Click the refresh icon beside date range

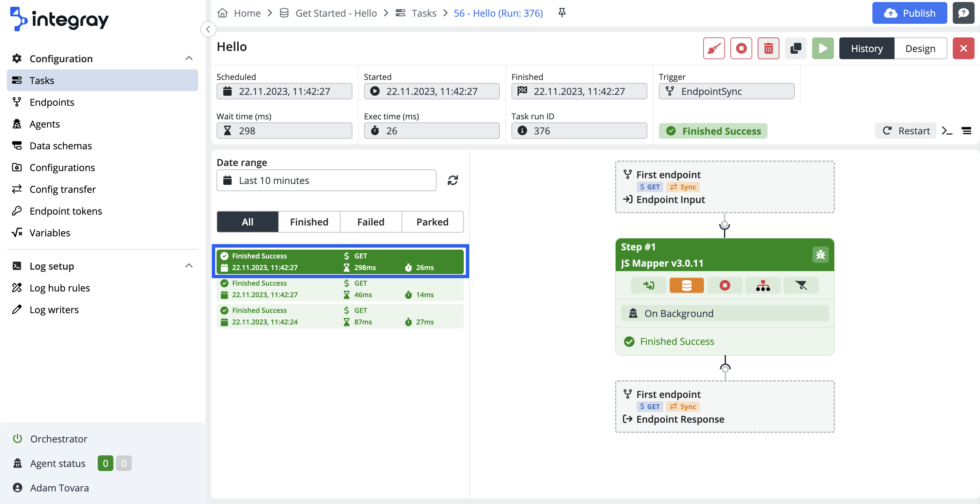tap(452, 180)
